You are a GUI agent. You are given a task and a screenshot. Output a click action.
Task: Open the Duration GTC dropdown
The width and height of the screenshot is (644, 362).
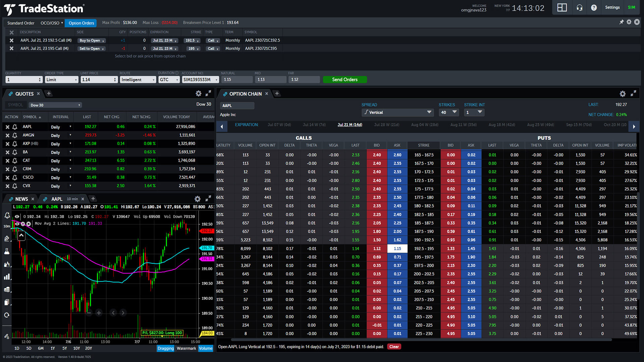point(169,80)
